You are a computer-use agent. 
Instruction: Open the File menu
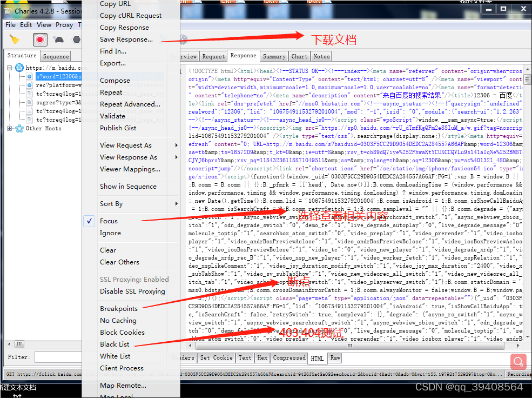pos(10,25)
